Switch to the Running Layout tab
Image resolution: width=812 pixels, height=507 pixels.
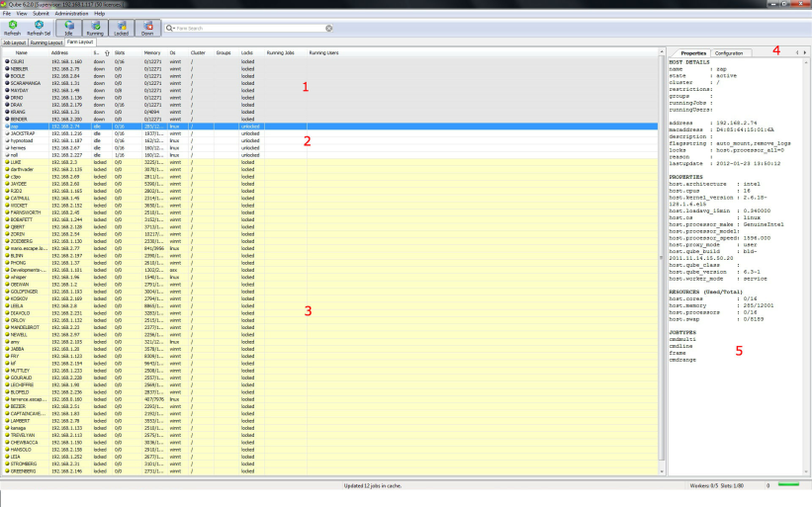(x=46, y=43)
